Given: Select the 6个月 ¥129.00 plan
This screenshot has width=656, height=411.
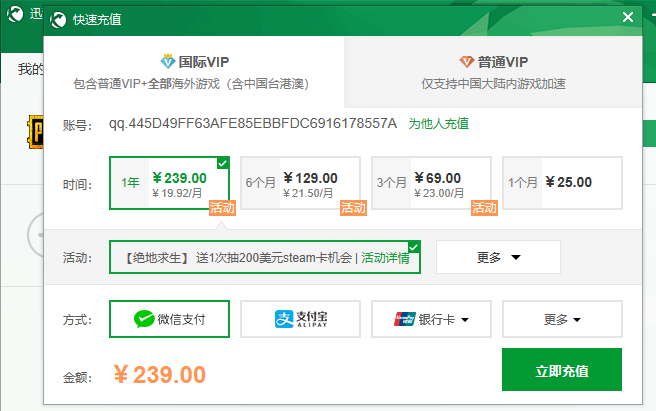Looking at the screenshot, I should coord(300,183).
